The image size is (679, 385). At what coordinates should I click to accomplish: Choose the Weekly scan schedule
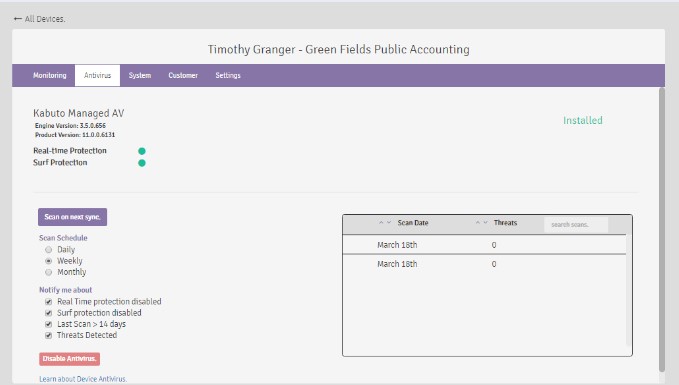click(x=48, y=261)
